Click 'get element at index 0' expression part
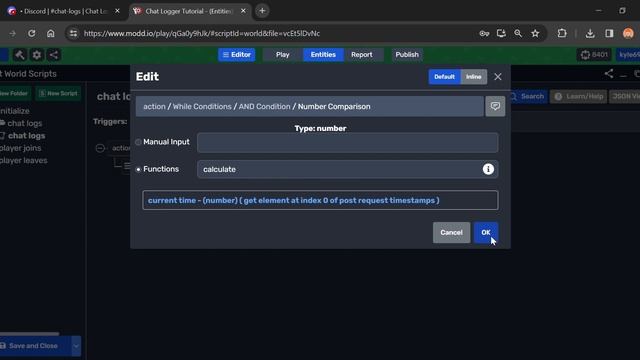 287,200
